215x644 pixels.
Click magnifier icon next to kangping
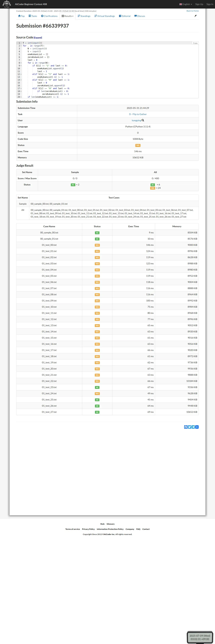click(143, 120)
